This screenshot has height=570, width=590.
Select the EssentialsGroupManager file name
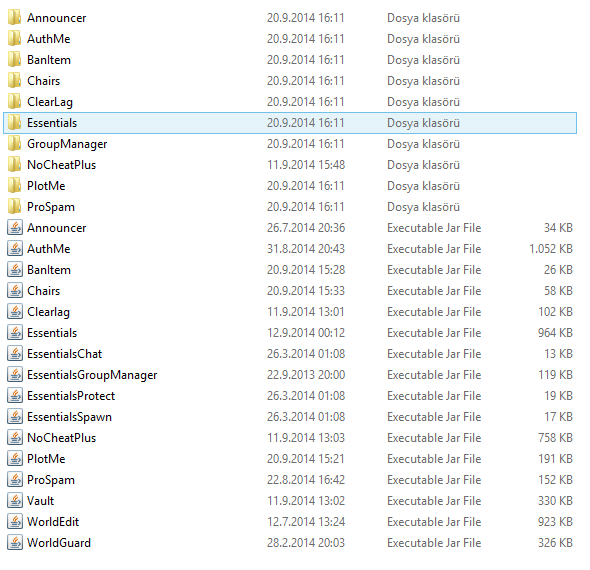click(x=92, y=375)
